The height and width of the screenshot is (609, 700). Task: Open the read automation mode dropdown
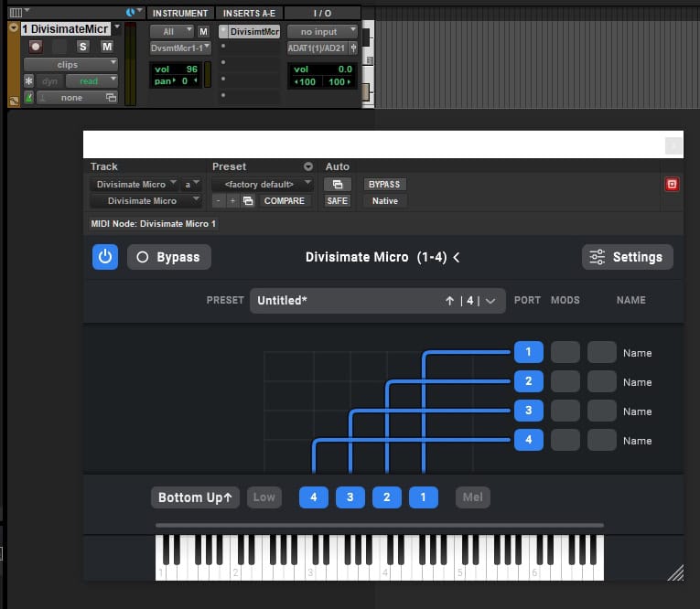click(92, 81)
